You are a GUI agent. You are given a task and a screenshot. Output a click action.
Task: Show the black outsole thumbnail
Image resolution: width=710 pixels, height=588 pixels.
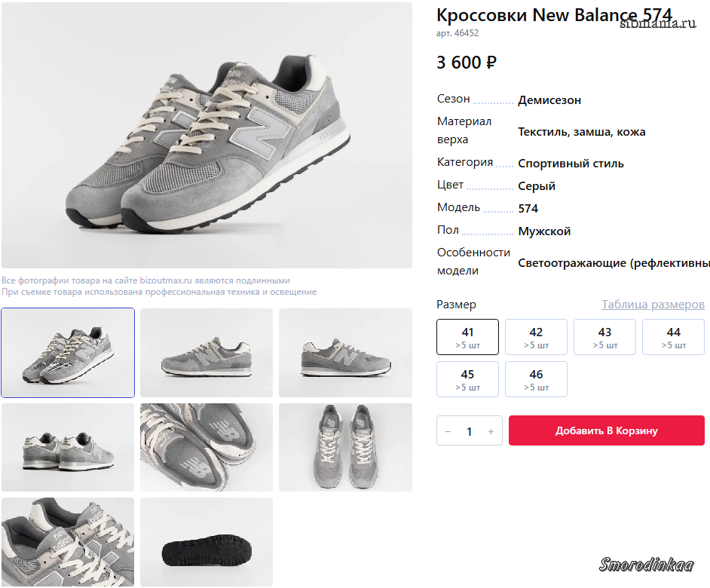pyautogui.click(x=207, y=542)
